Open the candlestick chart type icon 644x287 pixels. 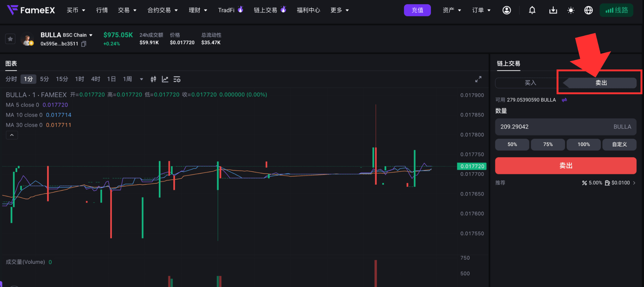153,79
